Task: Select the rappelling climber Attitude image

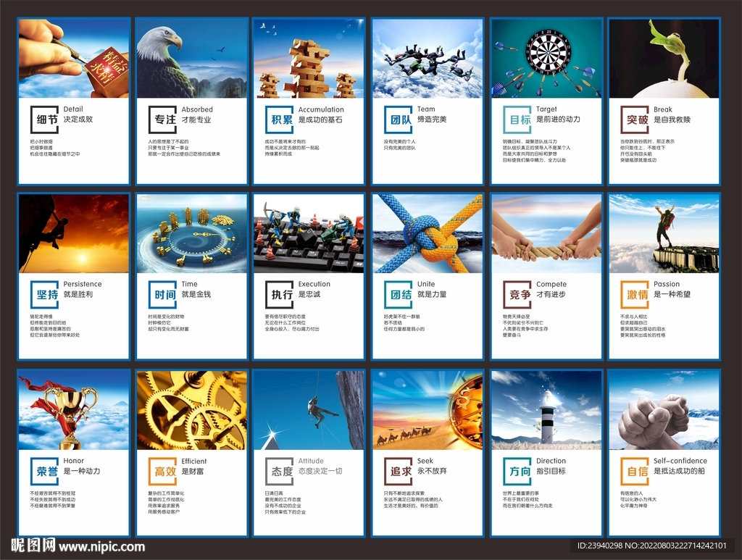Action: pyautogui.click(x=309, y=410)
